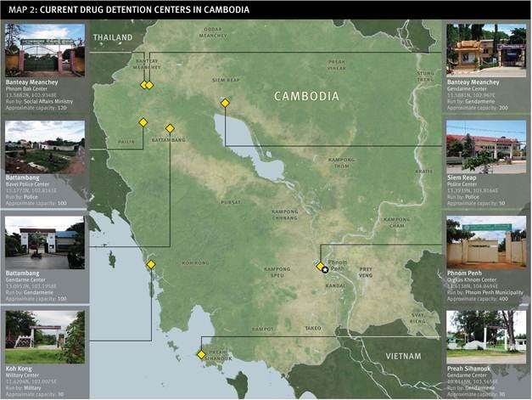View the Siem Reap Police Center photo
This screenshot has width=532, height=400.
[x=486, y=147]
